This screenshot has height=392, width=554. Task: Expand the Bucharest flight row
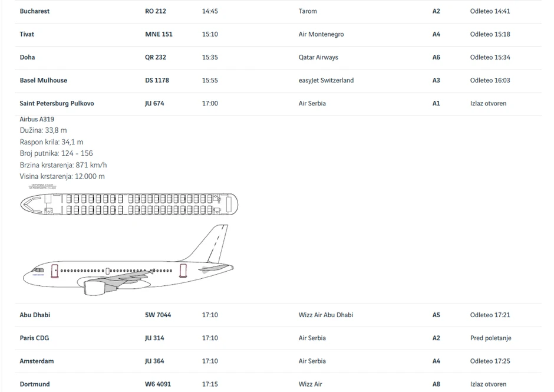coord(35,11)
